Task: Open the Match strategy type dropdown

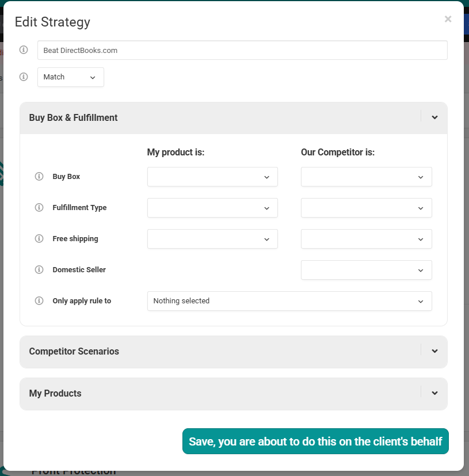Action: pyautogui.click(x=71, y=77)
